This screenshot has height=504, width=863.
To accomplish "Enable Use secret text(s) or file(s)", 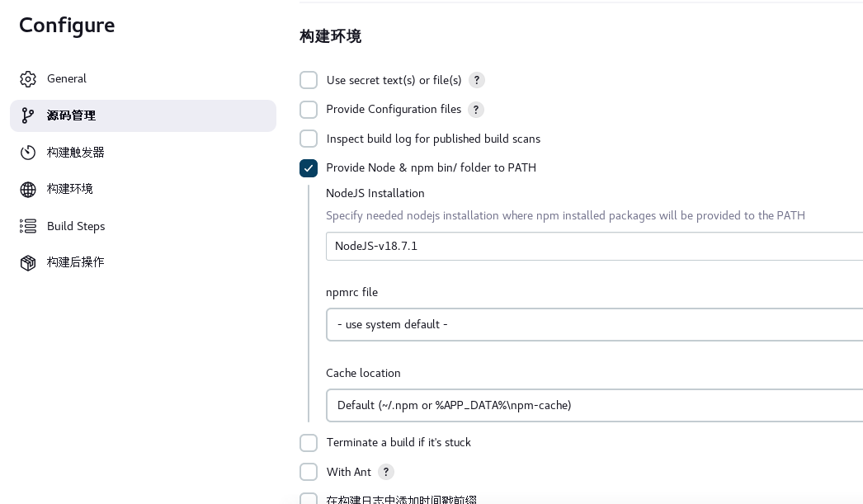I will coord(309,80).
